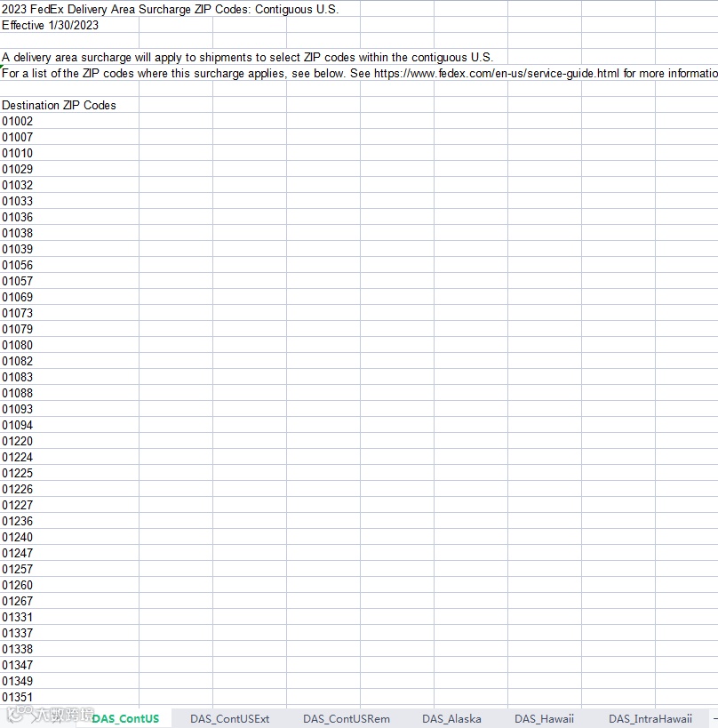This screenshot has width=718, height=728.
Task: Click ZIP code cell 01240
Action: (69, 537)
